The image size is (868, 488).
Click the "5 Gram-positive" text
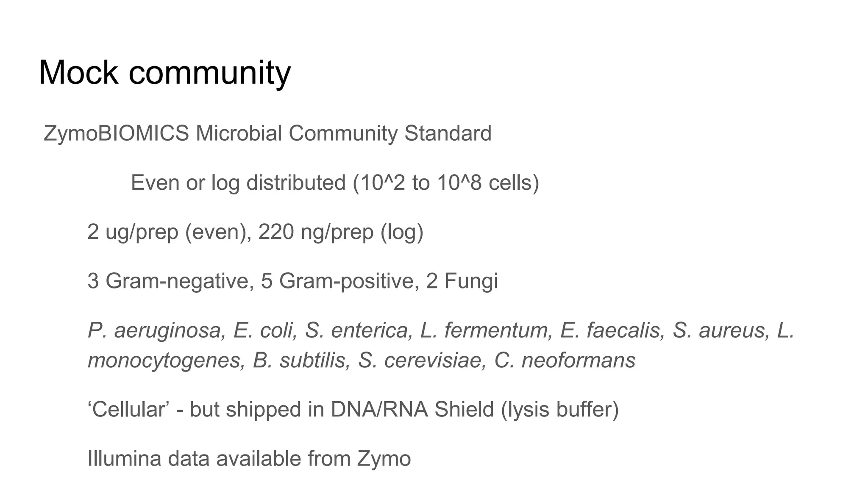pos(337,281)
